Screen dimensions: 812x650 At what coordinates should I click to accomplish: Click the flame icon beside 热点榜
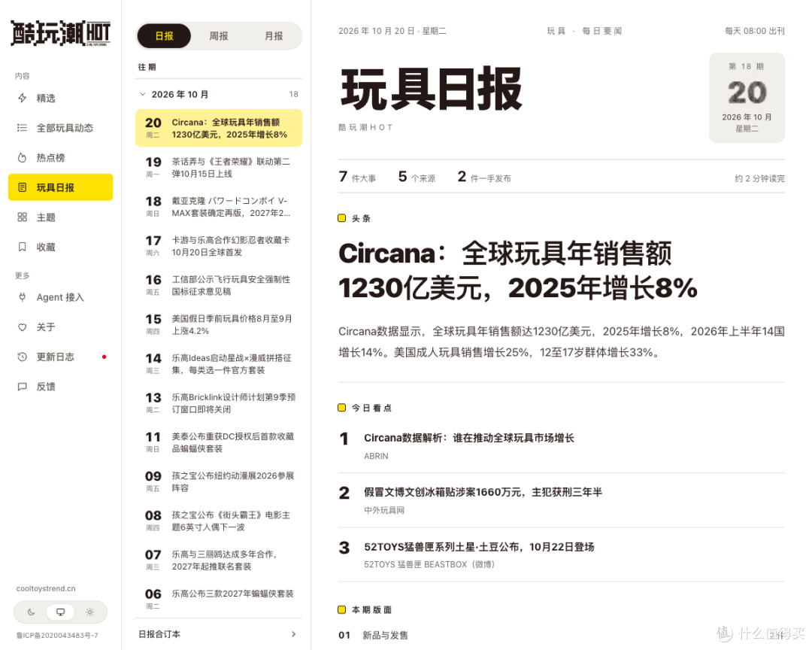pos(23,157)
